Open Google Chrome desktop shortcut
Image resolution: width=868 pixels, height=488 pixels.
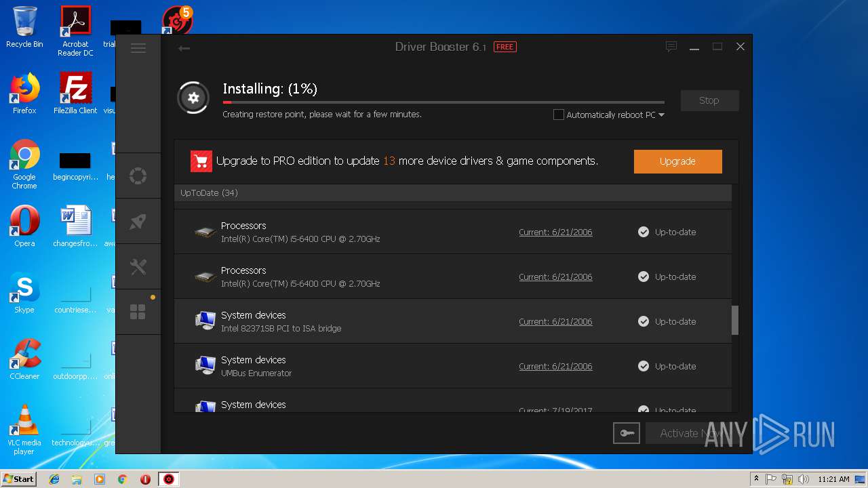point(24,164)
